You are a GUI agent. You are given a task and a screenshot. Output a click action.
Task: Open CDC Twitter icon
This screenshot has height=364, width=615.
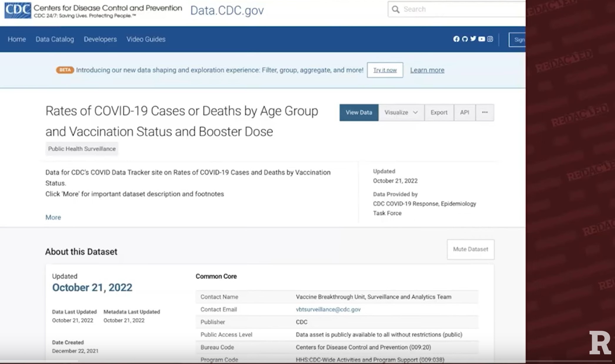(x=473, y=39)
